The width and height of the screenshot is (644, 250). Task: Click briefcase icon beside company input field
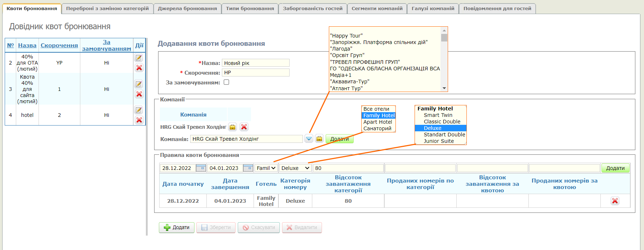coord(319,139)
